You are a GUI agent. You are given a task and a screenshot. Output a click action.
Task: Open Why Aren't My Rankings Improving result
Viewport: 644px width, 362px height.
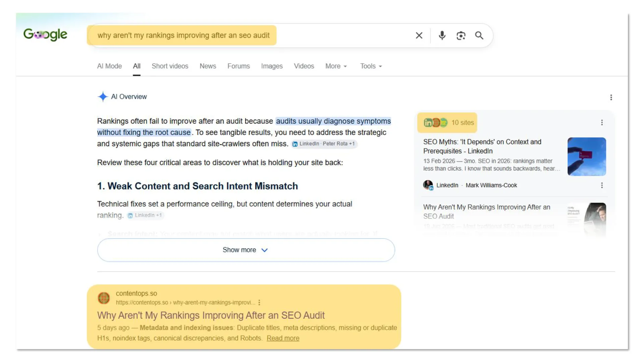click(211, 315)
